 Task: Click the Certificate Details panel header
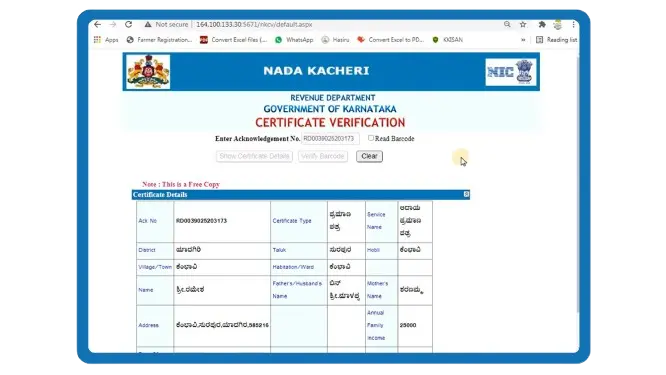click(x=300, y=195)
